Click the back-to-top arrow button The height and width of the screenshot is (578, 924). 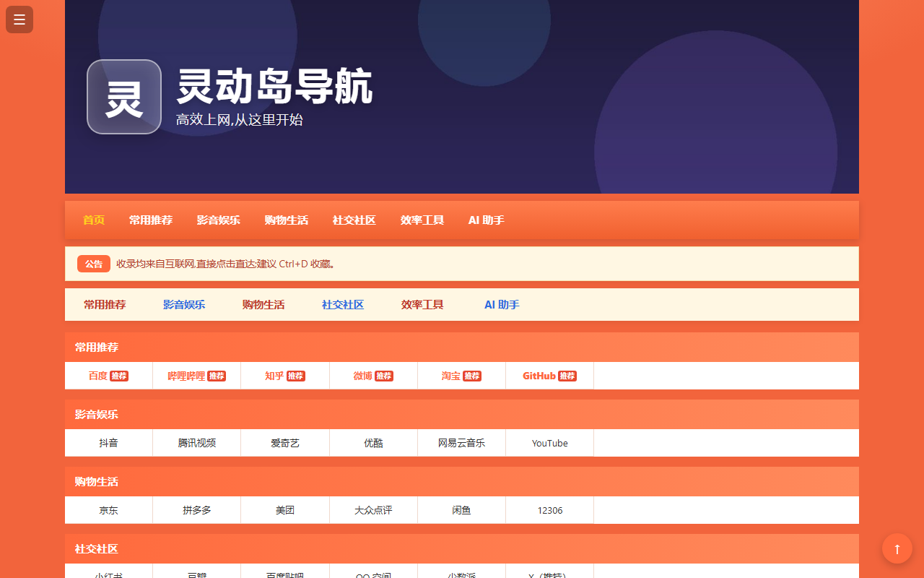click(897, 548)
